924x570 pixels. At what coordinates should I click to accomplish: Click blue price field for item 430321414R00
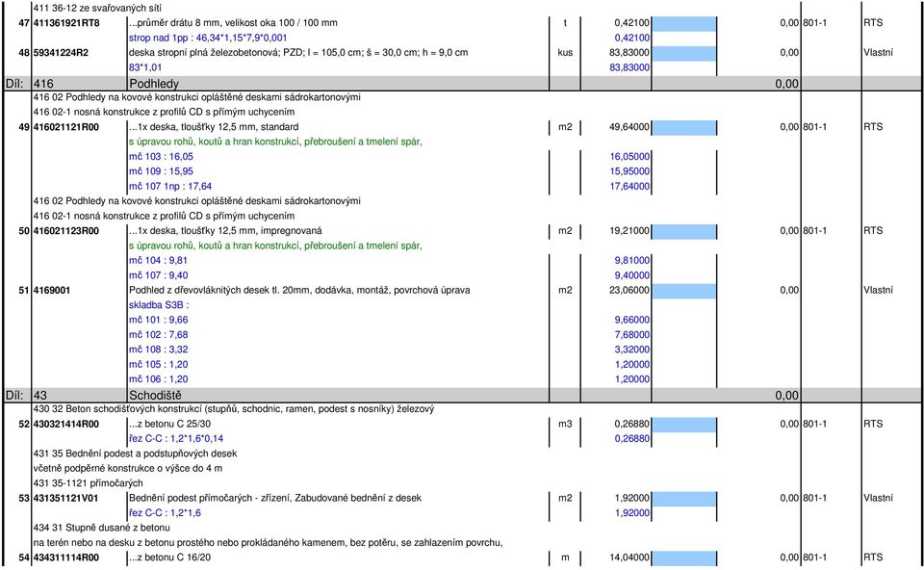pos(684,425)
